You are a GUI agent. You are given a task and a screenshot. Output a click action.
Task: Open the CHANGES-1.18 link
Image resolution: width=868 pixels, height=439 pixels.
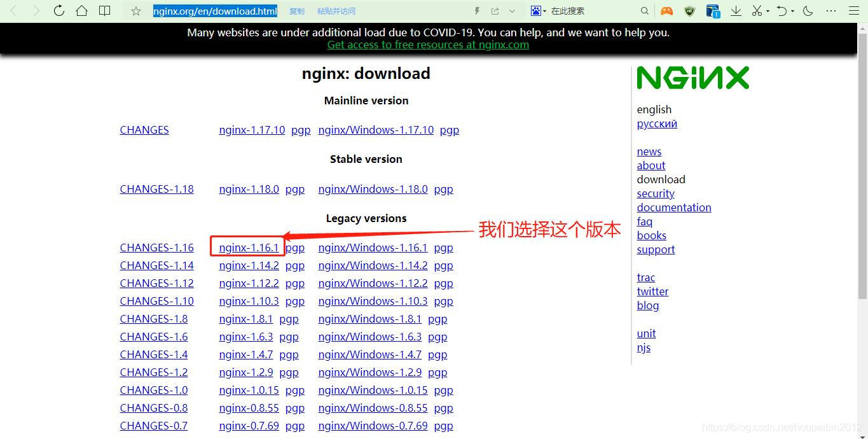(x=156, y=189)
